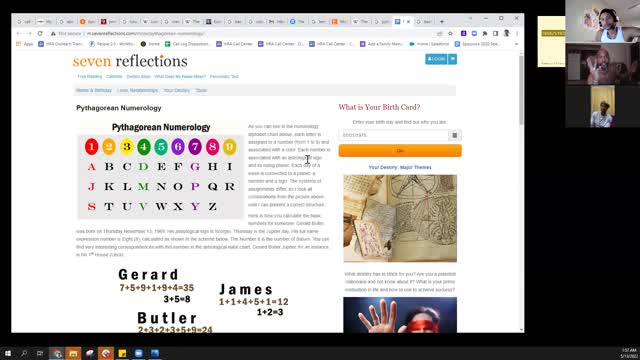
Task: Click the yellow number 3 circle
Action: tap(127, 147)
